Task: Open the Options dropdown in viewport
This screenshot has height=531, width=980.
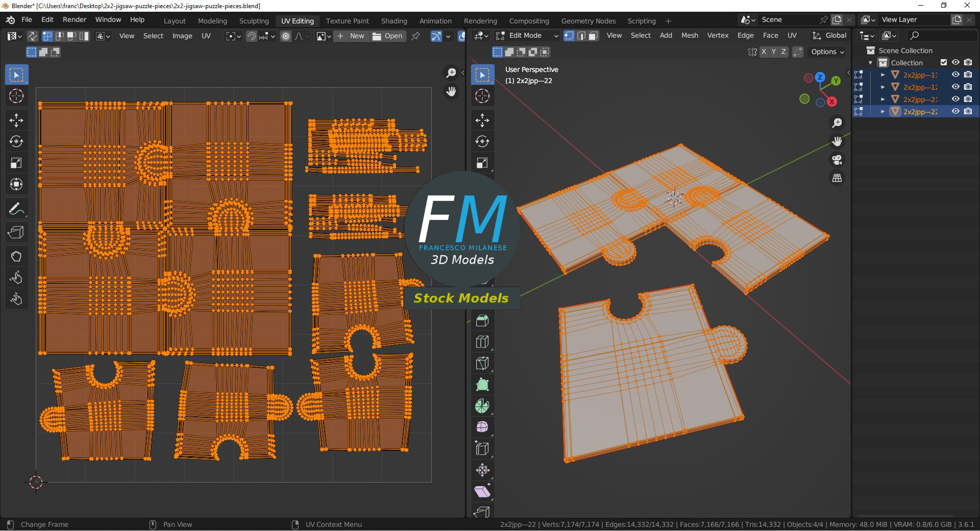Action: tap(827, 52)
